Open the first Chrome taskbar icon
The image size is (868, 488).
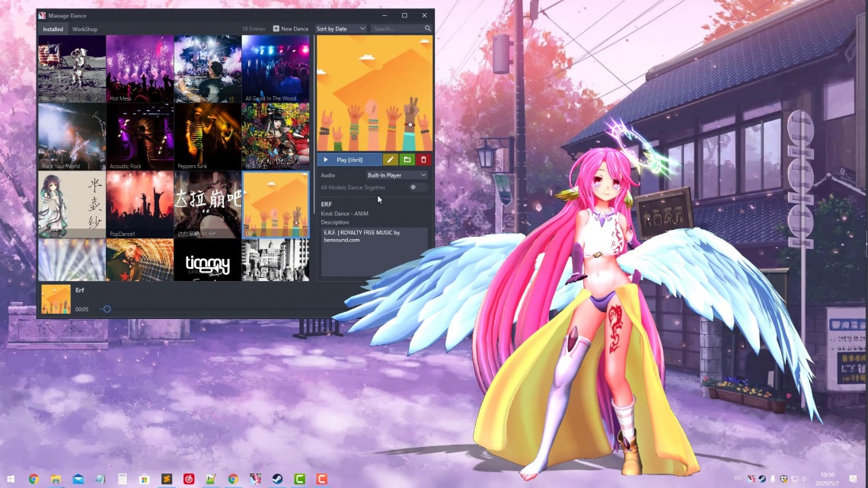[34, 479]
